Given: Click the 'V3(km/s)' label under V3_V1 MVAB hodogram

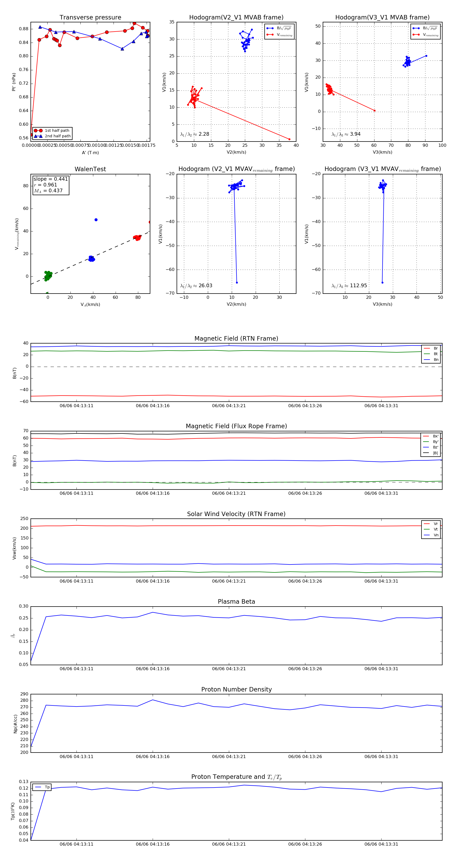Looking at the screenshot, I should (382, 152).
